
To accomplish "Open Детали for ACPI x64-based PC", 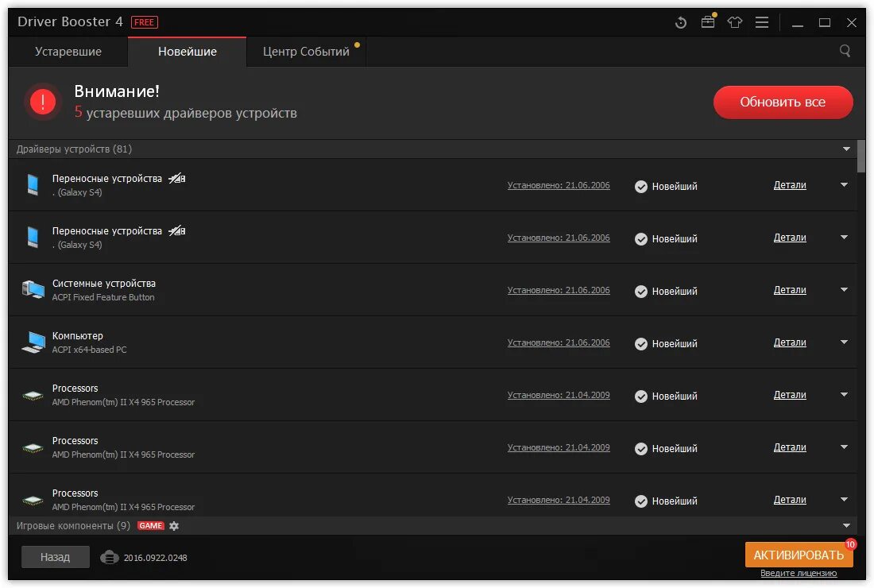I will (790, 342).
